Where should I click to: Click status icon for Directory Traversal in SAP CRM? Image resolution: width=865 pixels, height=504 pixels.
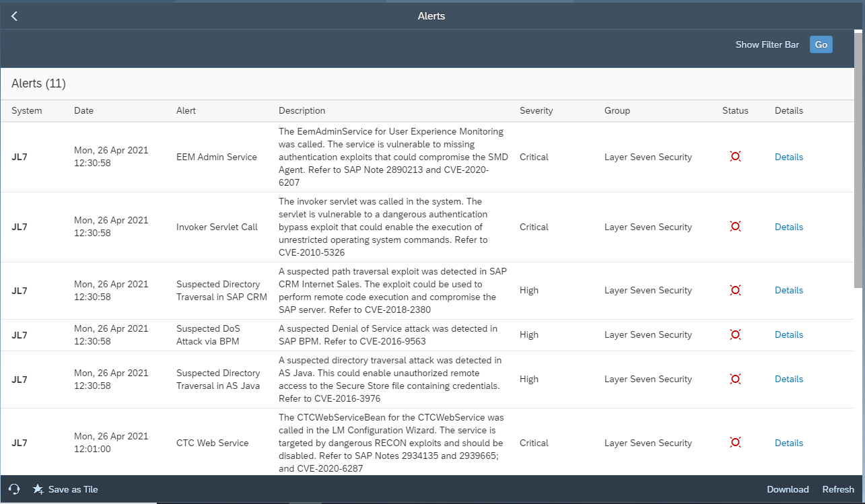pyautogui.click(x=735, y=290)
